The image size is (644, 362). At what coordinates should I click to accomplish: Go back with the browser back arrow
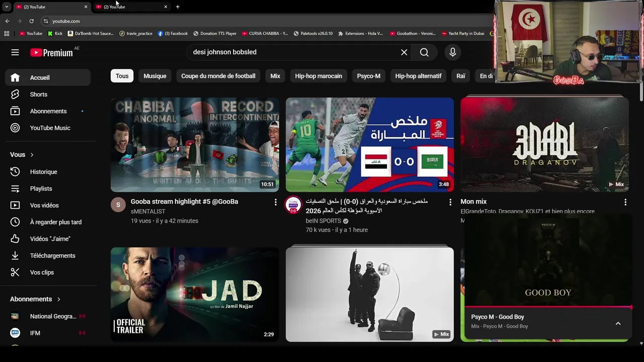pyautogui.click(x=7, y=21)
